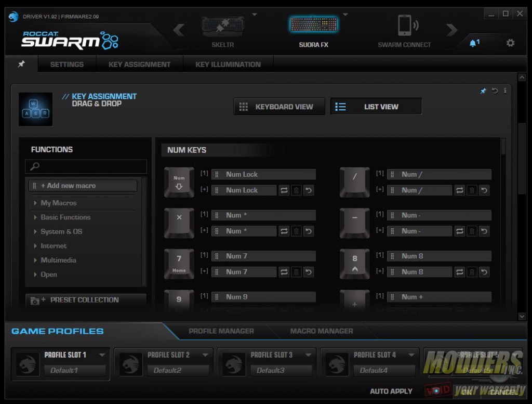
Task: Go to next device with right arrow
Action: point(451,30)
